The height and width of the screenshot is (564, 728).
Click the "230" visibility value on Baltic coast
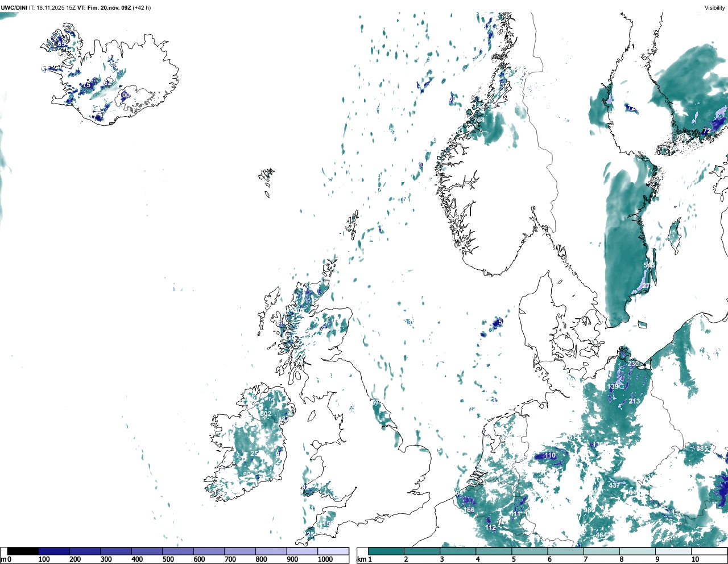[x=633, y=364]
